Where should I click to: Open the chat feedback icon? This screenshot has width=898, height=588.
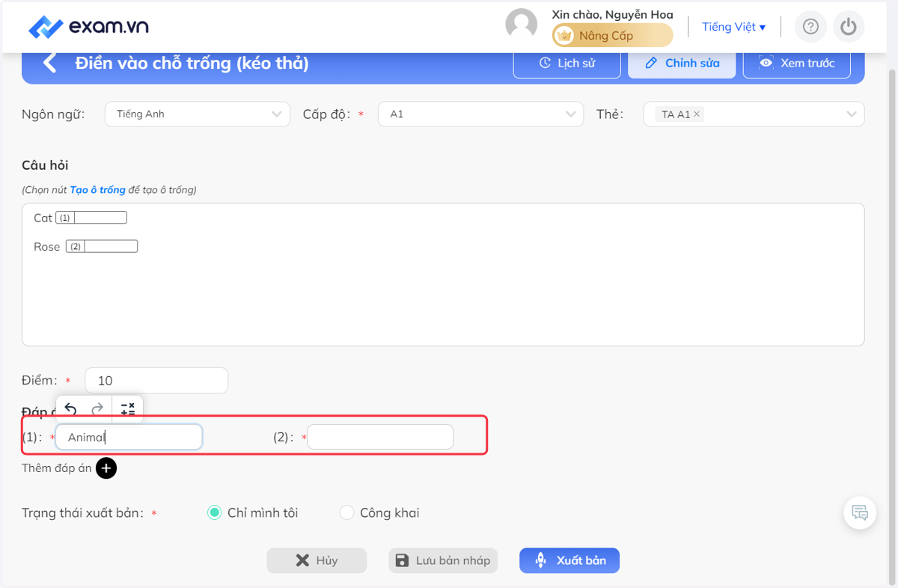[x=860, y=513]
